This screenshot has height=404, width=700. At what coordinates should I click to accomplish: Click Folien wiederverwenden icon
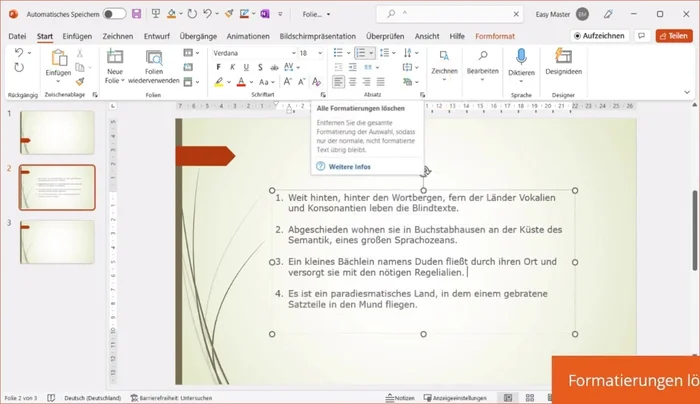154,58
